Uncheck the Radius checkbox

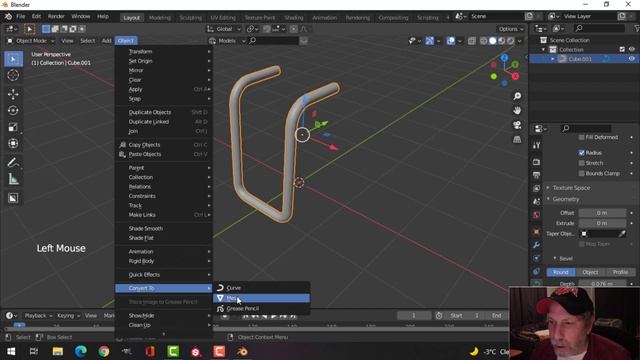[x=582, y=153]
